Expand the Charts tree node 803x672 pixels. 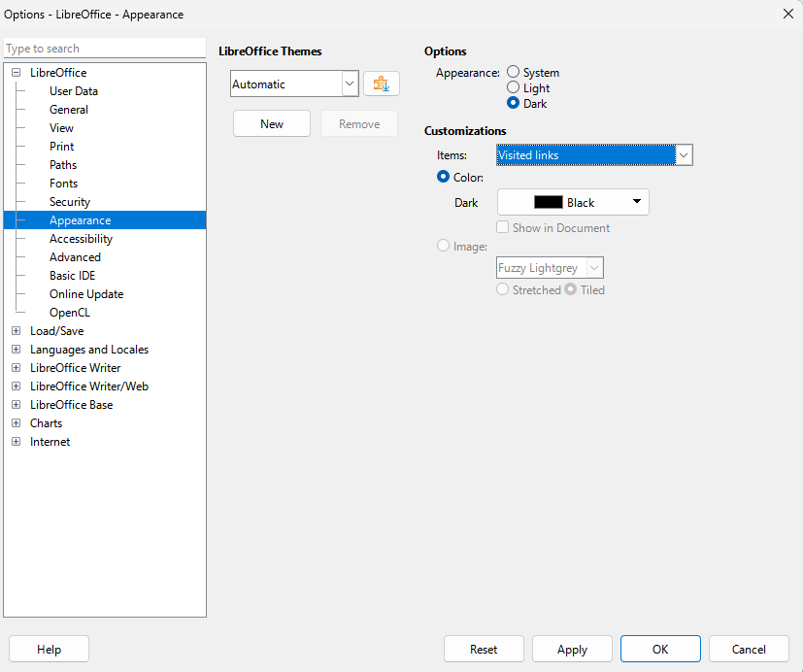(x=16, y=423)
